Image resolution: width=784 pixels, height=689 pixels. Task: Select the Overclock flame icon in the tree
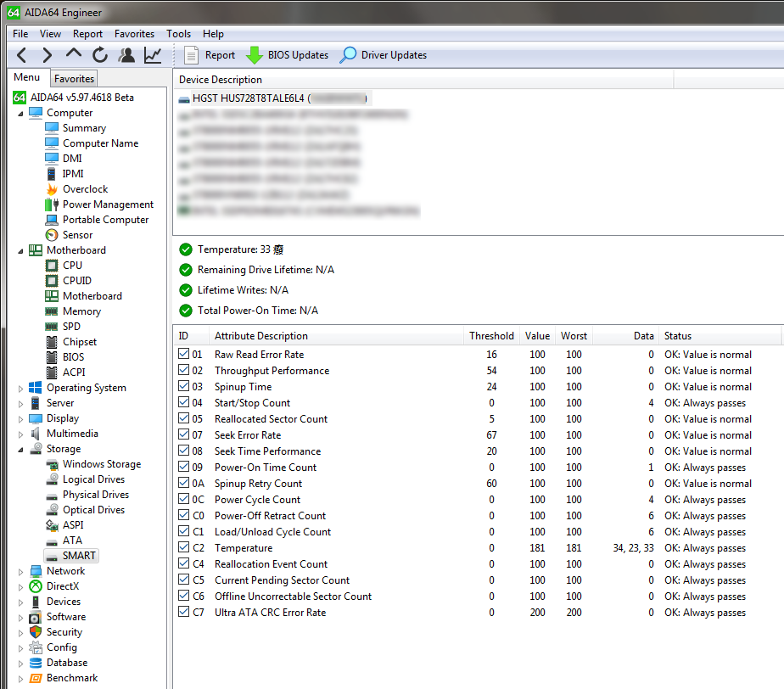click(x=52, y=189)
